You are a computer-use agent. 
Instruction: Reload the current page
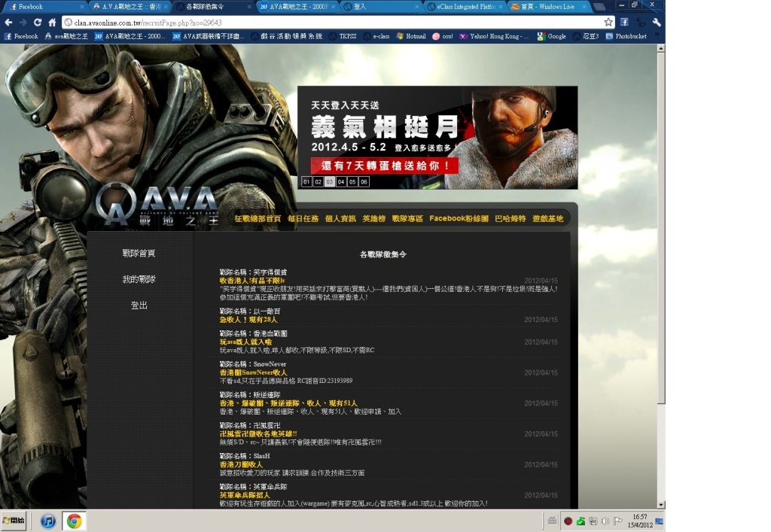pos(38,23)
